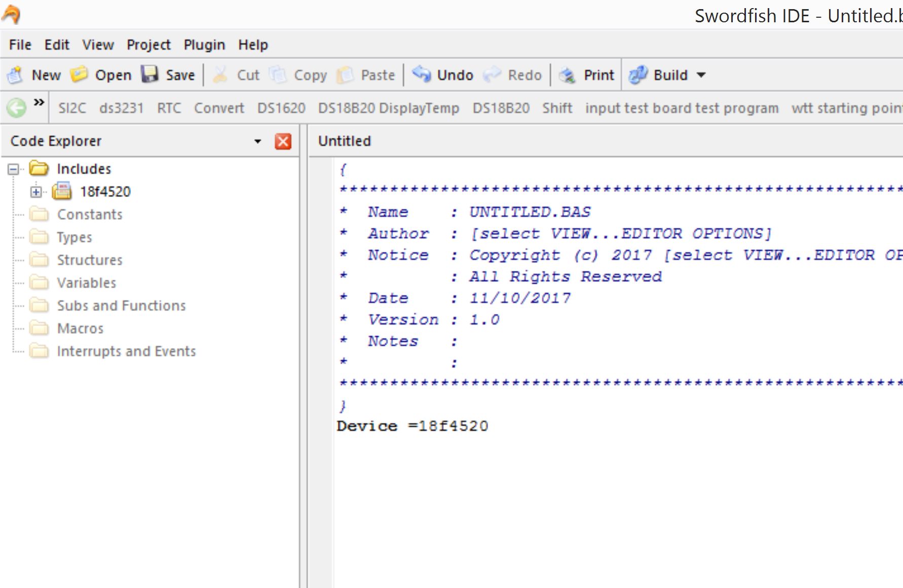Click the Undo arrow icon

pyautogui.click(x=421, y=74)
